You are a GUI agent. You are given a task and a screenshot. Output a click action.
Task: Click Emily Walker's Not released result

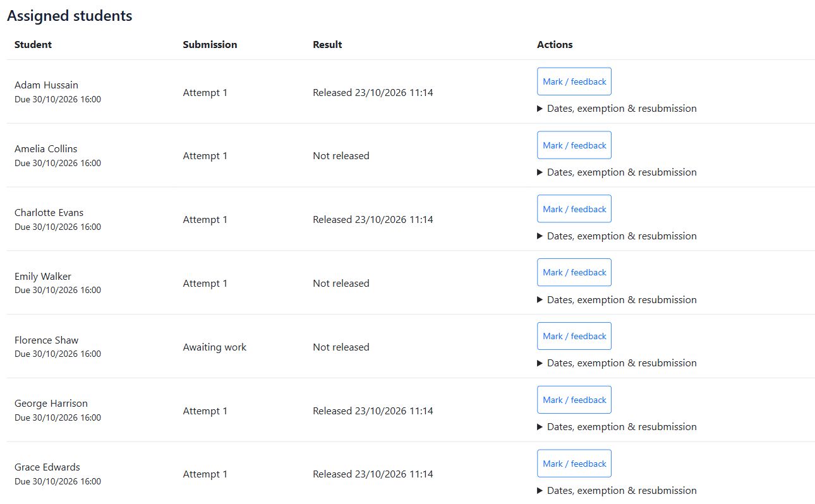341,284
